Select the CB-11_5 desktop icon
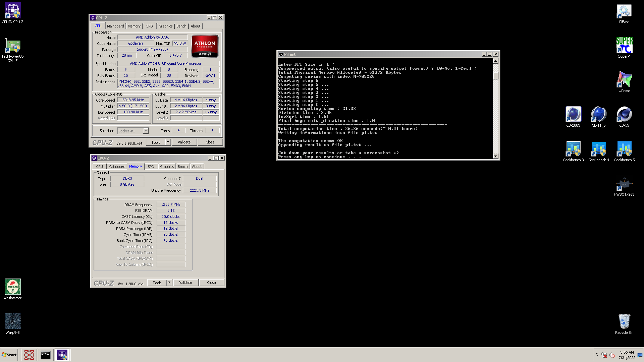The width and height of the screenshot is (644, 362). pyautogui.click(x=598, y=117)
